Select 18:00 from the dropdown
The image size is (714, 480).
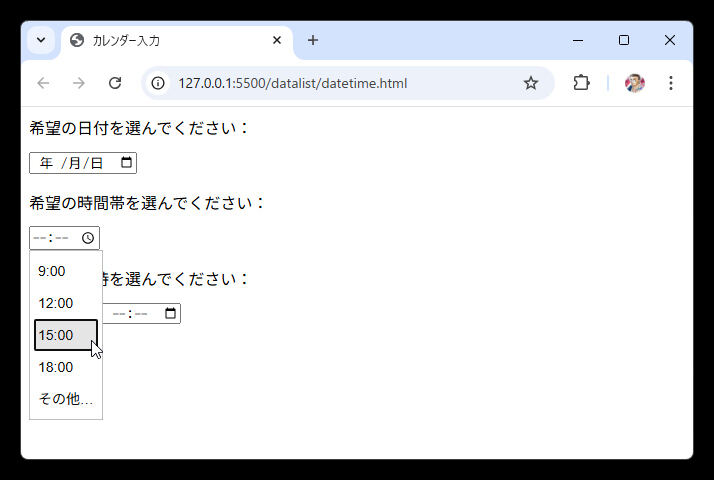(x=56, y=367)
